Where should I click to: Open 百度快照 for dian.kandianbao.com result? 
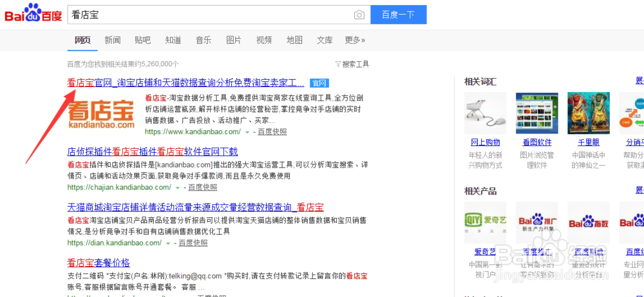tap(193, 243)
